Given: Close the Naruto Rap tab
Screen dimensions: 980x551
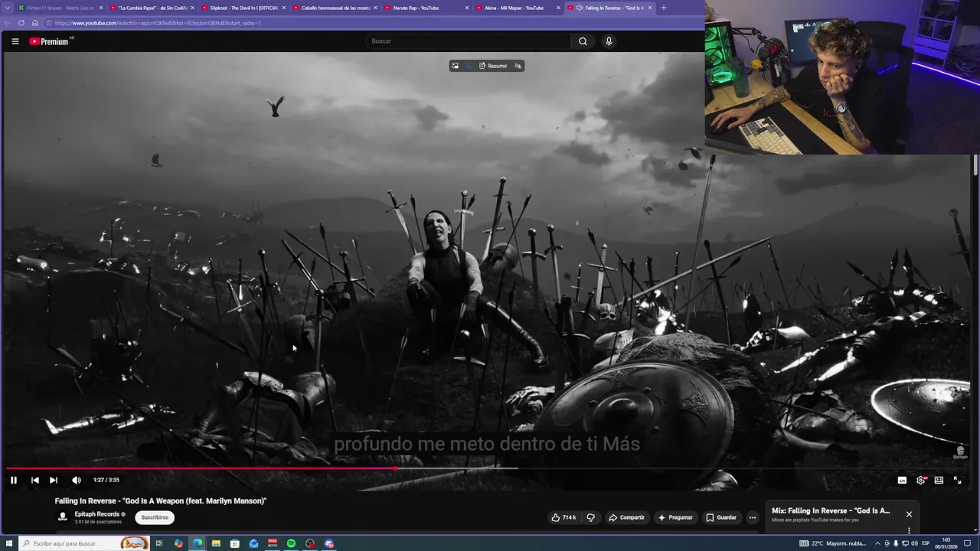Looking at the screenshot, I should 467,8.
